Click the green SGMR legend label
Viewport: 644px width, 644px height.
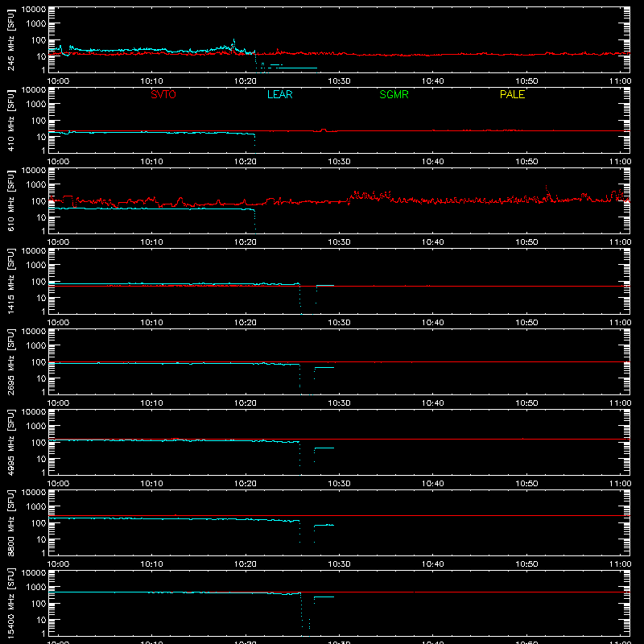[394, 94]
